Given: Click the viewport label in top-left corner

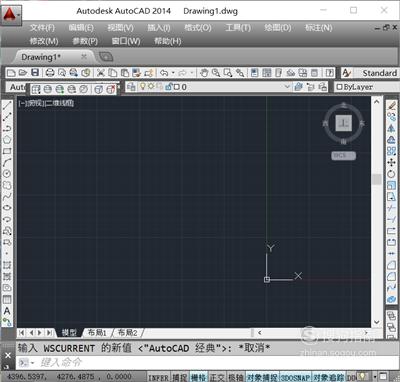Looking at the screenshot, I should coord(46,103).
